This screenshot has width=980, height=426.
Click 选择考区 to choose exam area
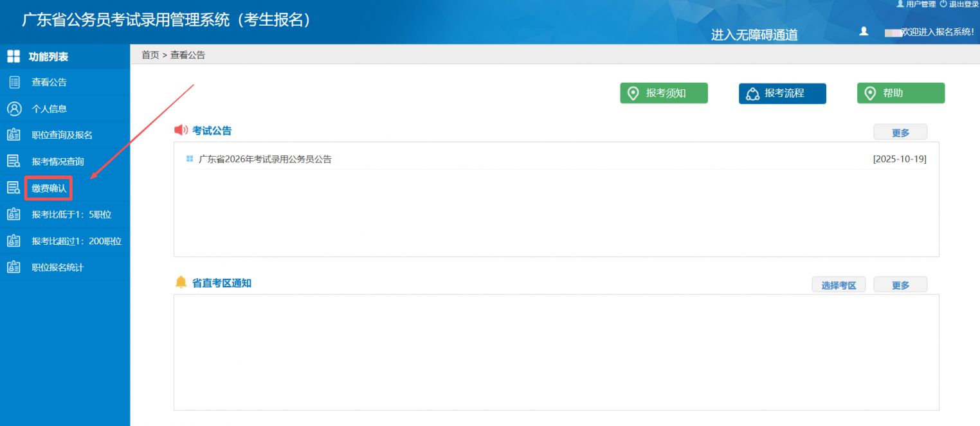839,285
